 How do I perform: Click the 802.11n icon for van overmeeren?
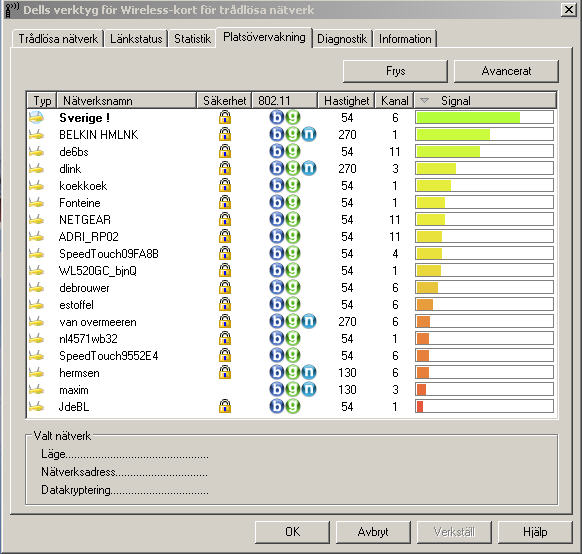[309, 321]
